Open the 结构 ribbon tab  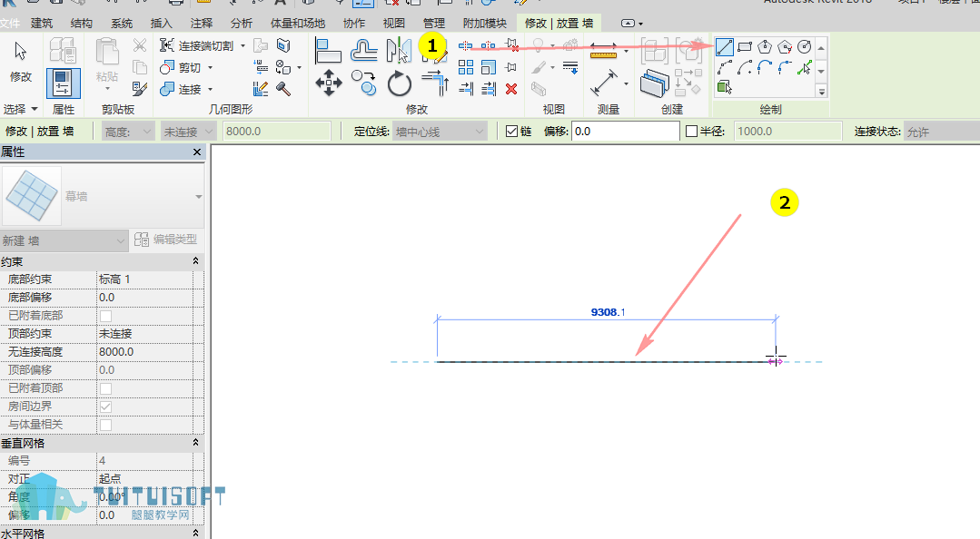pos(81,23)
